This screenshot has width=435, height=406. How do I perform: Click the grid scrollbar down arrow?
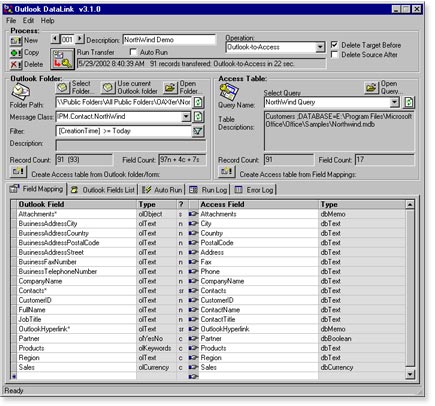click(410, 375)
